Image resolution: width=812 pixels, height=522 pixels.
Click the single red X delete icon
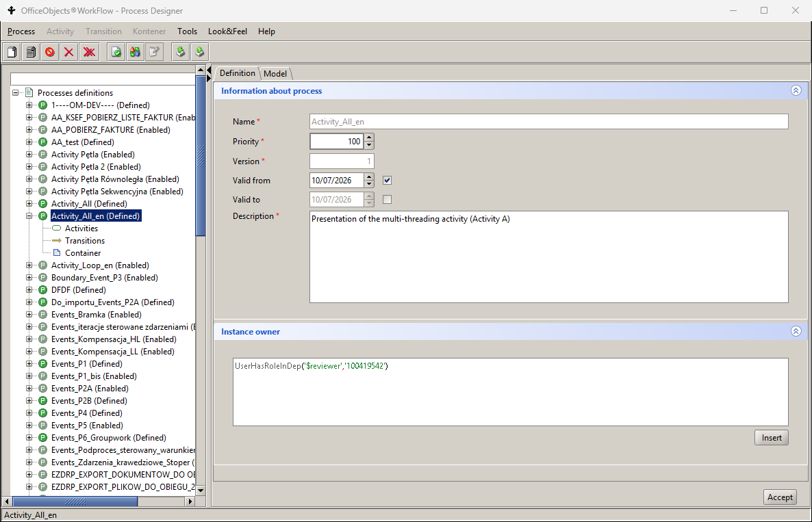(x=69, y=52)
